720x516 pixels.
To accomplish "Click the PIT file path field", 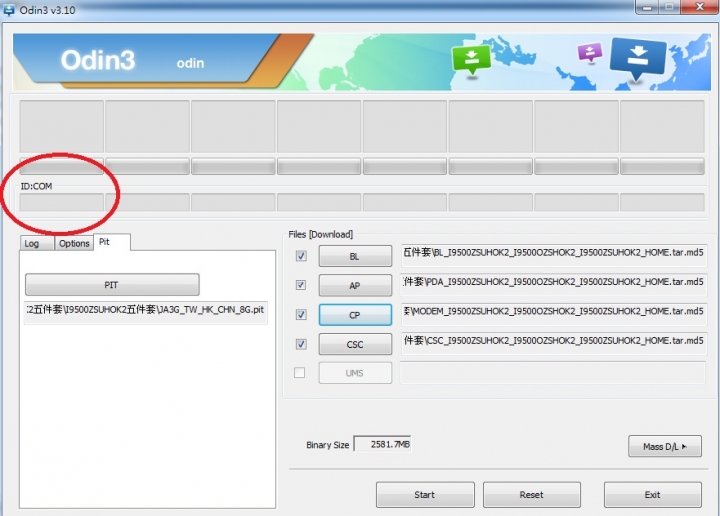I will point(146,311).
